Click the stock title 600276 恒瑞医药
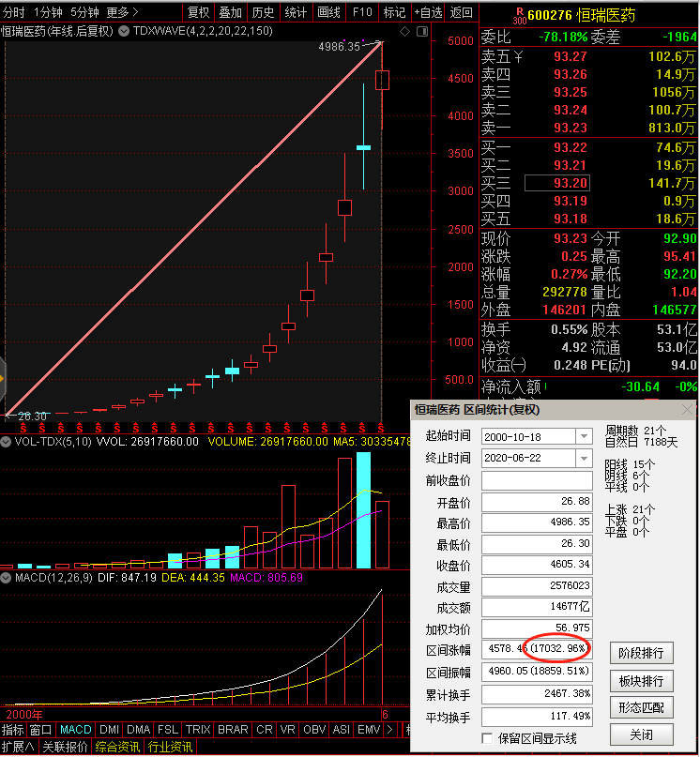Screen dimensions: 700x757 tap(581, 15)
